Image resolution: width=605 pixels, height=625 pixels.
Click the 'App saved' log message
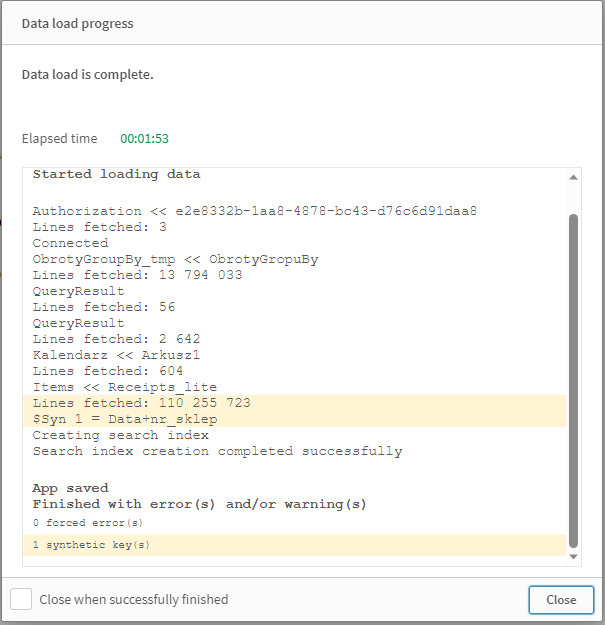tap(70, 488)
